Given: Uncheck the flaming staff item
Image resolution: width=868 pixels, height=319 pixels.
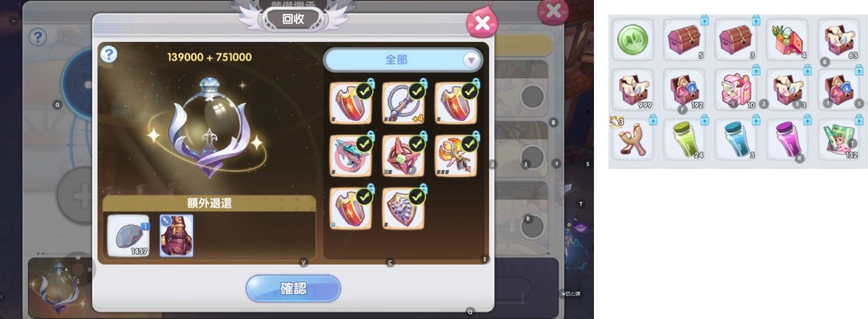Looking at the screenshot, I should click(x=456, y=156).
